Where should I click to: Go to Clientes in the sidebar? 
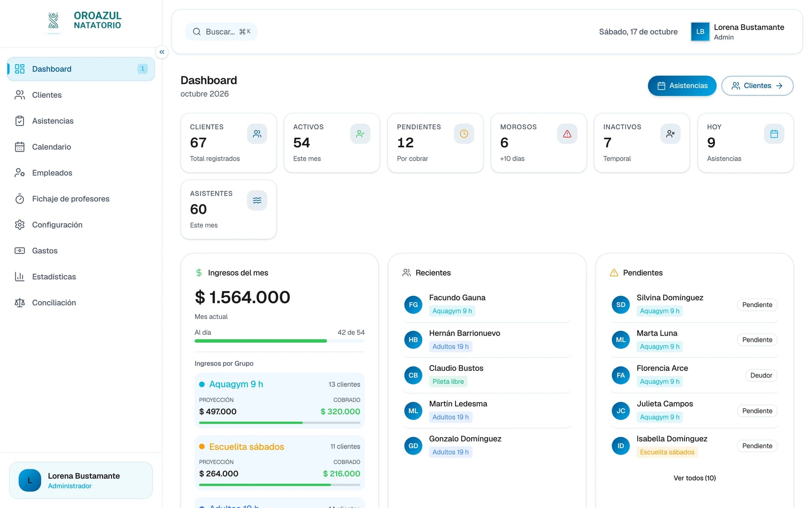[x=81, y=95]
